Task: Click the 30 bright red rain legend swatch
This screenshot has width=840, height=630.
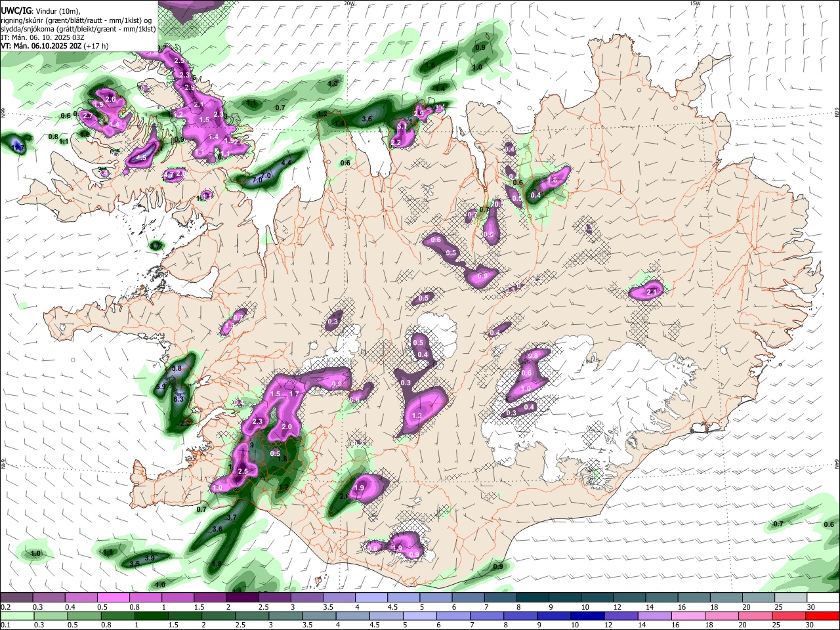Action: pyautogui.click(x=822, y=616)
